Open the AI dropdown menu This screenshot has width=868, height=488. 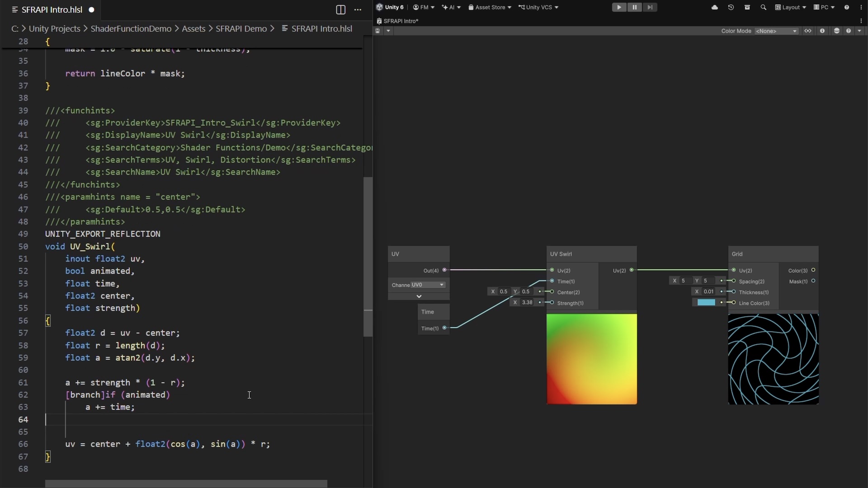click(x=451, y=7)
